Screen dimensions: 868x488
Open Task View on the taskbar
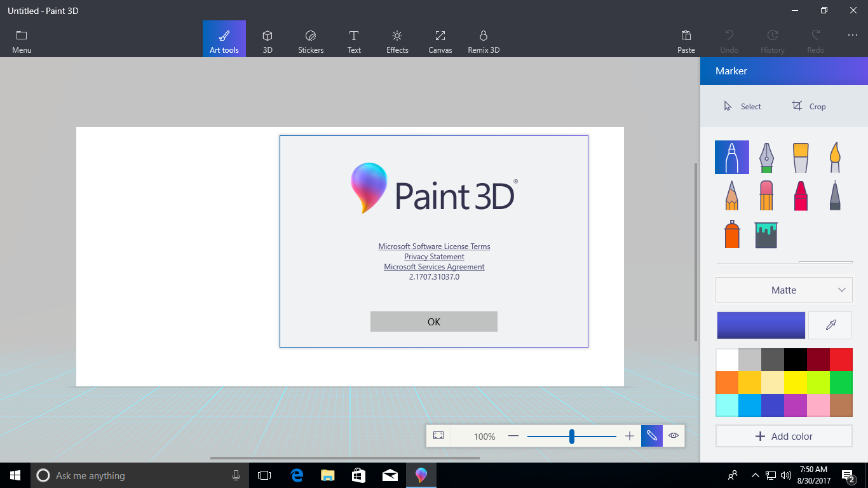pos(264,475)
